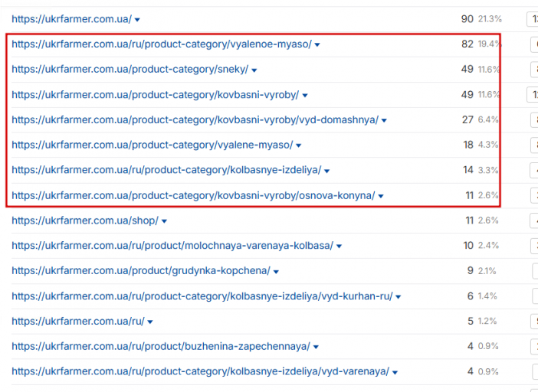Select the 3.3% share value
The height and width of the screenshot is (392, 538).
coord(488,170)
